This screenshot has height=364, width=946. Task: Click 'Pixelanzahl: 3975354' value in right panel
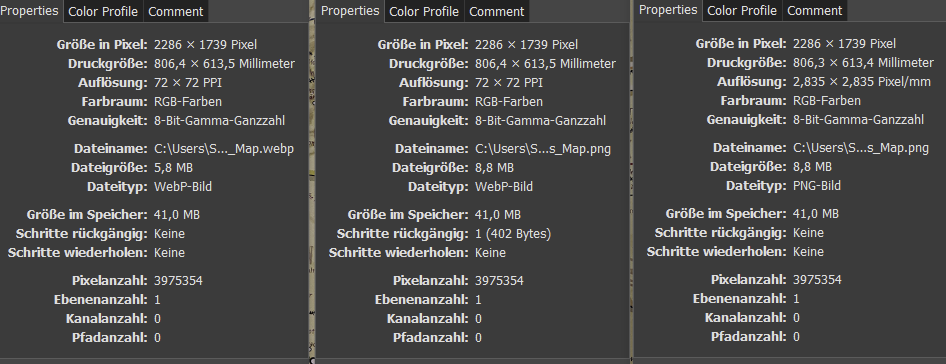click(817, 279)
